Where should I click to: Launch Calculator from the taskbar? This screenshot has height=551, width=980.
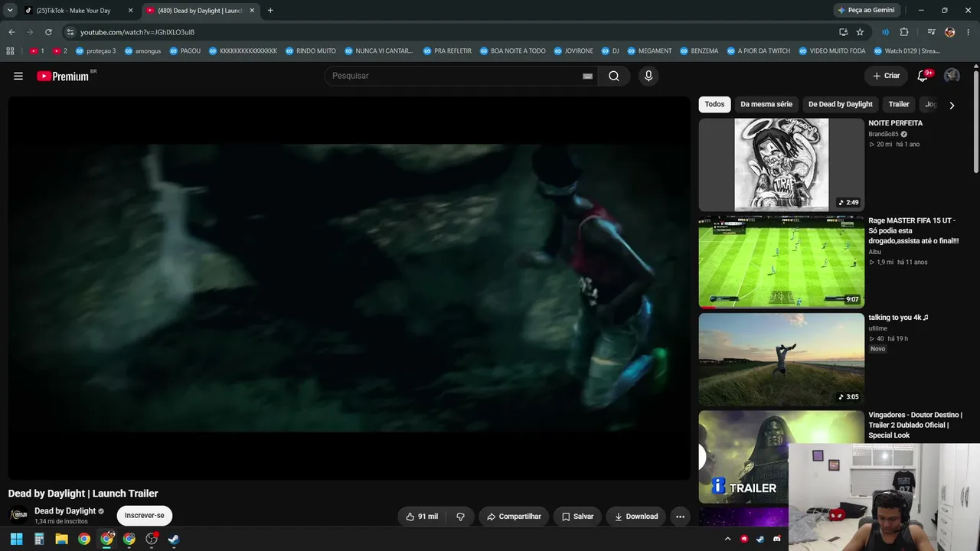coord(39,539)
